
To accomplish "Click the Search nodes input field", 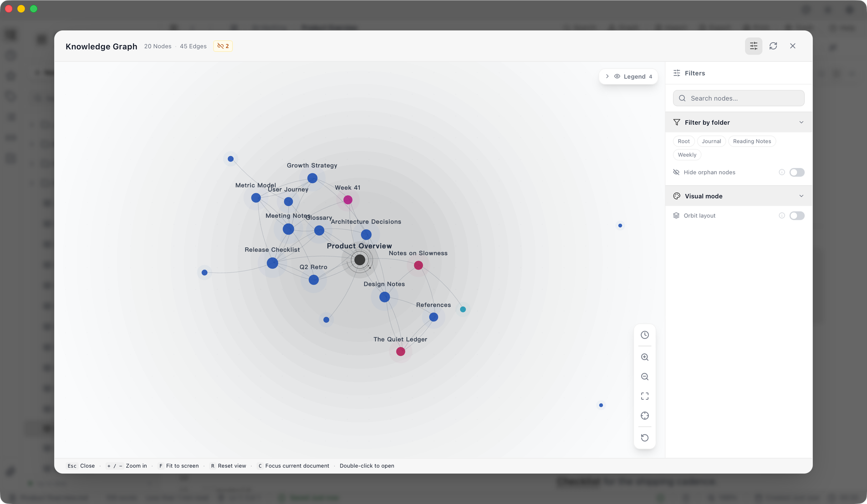I will pos(739,98).
